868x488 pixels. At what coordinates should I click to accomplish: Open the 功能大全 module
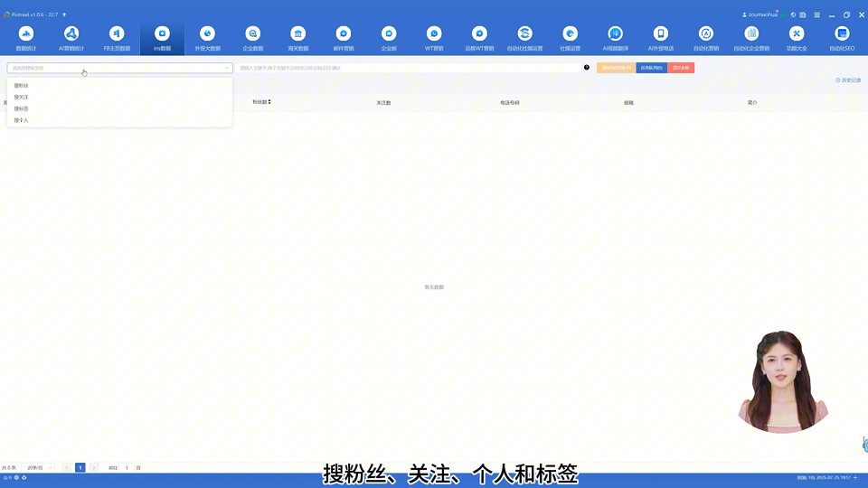click(x=797, y=39)
